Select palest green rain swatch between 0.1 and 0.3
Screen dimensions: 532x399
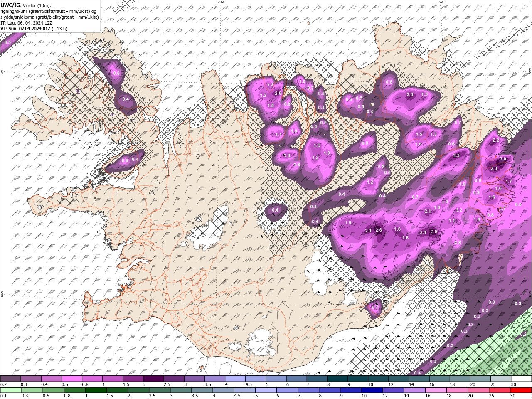click(11, 390)
